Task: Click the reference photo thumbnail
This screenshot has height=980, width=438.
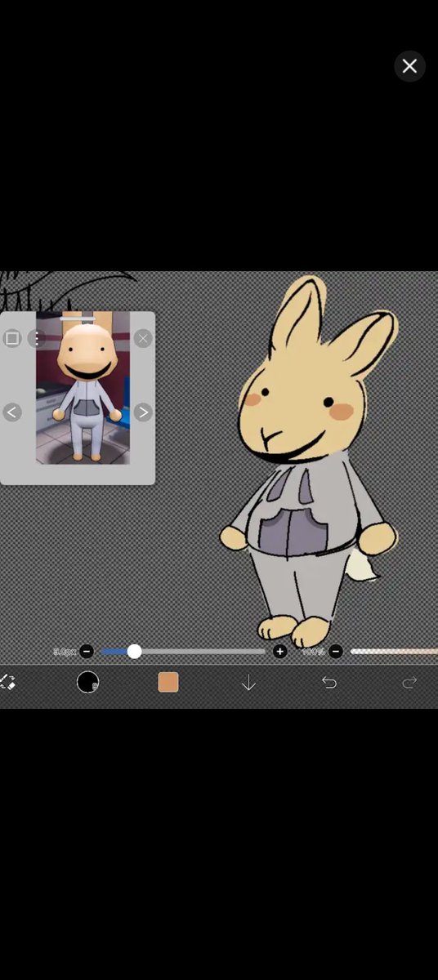Action: [83, 388]
